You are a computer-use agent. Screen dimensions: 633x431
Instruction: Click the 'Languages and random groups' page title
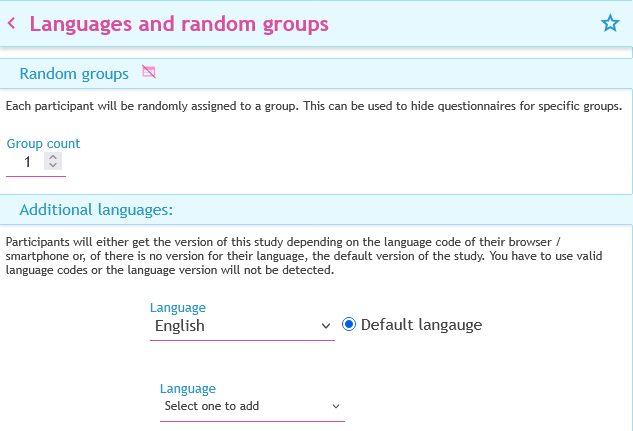pos(179,23)
